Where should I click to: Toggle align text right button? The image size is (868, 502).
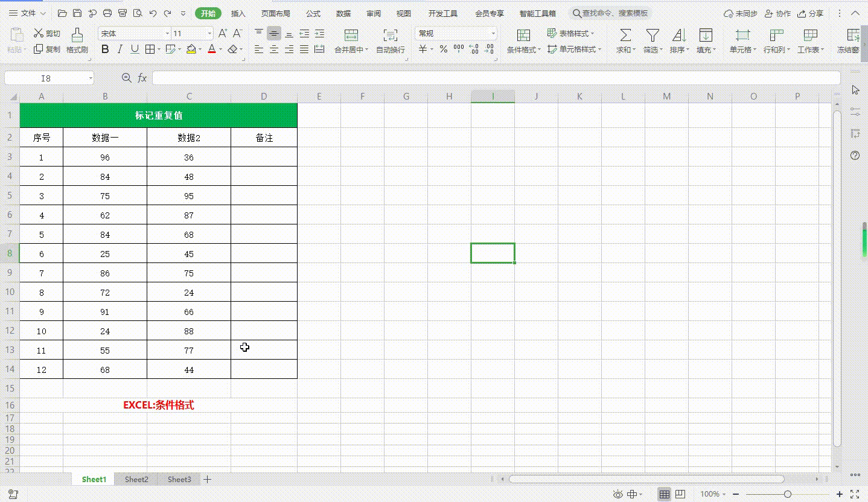coord(289,49)
